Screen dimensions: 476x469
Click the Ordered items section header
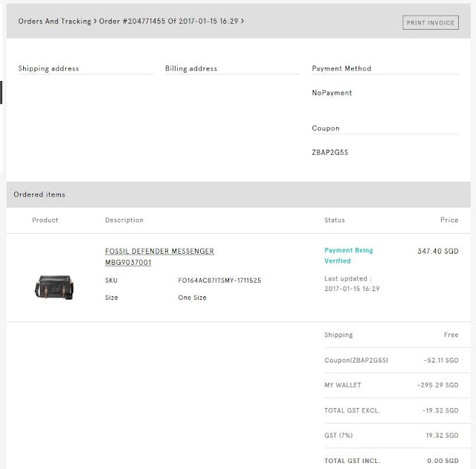(x=239, y=195)
